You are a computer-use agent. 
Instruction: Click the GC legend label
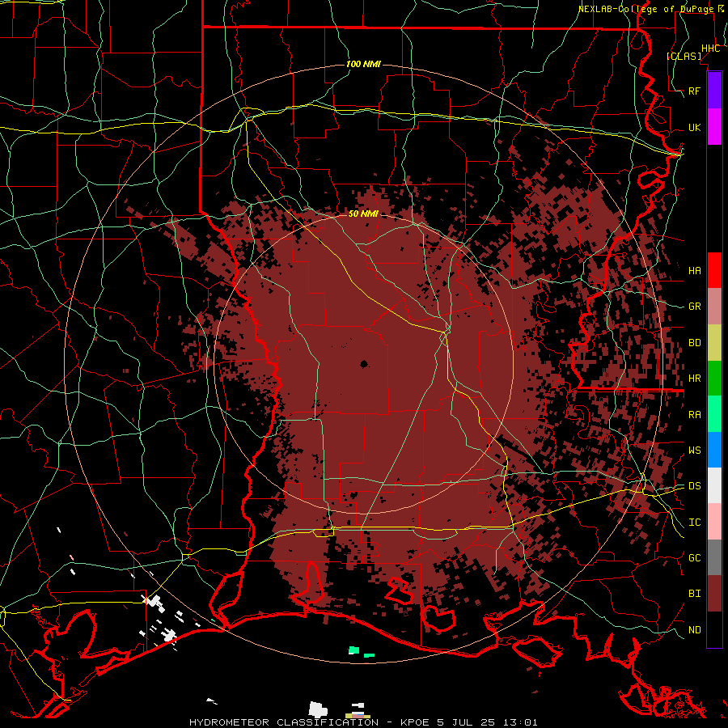coord(695,557)
